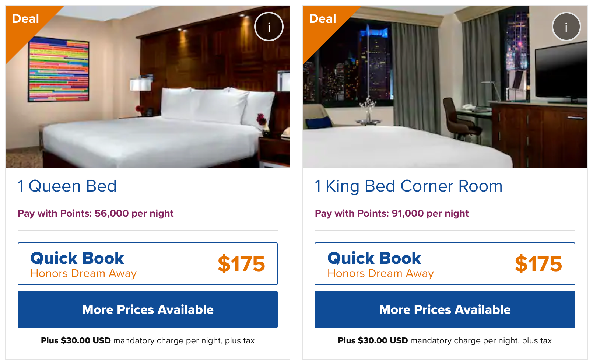Click Honors Dream Away label under King Corner Room
This screenshot has height=364, width=593.
(380, 274)
